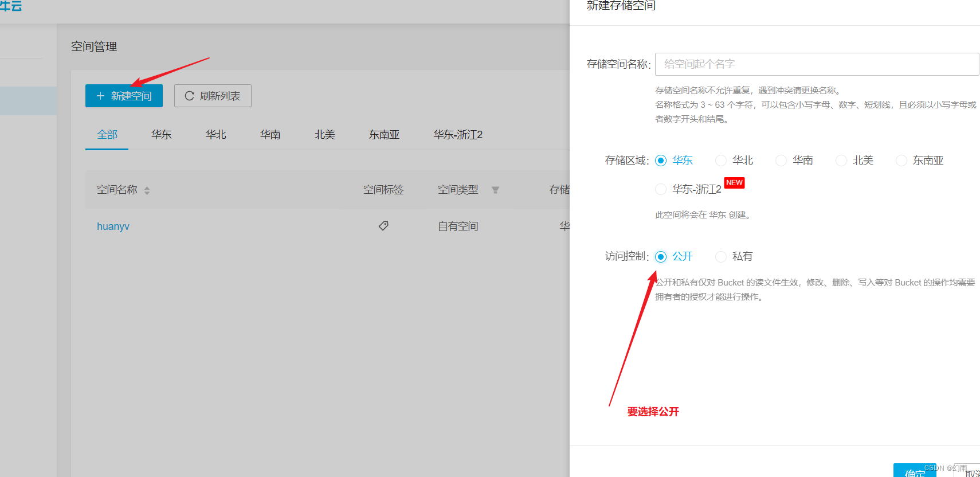Click the 空间标签 column header

pos(383,190)
